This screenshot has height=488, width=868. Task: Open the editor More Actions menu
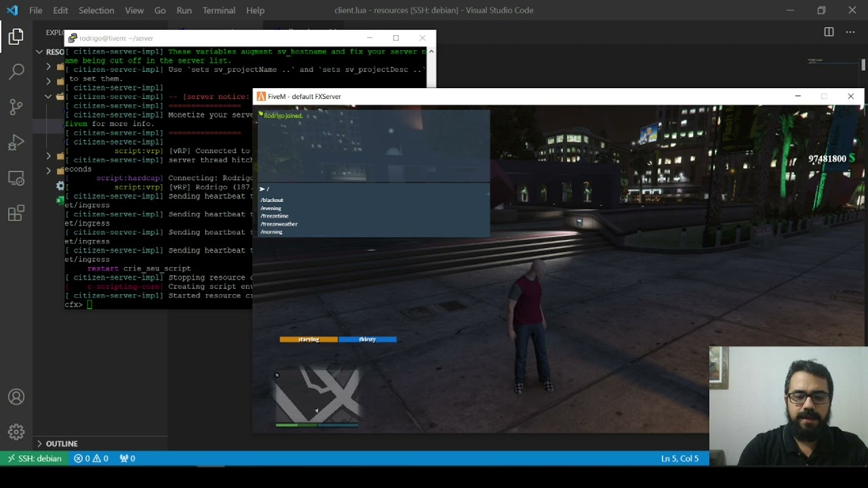[x=850, y=32]
